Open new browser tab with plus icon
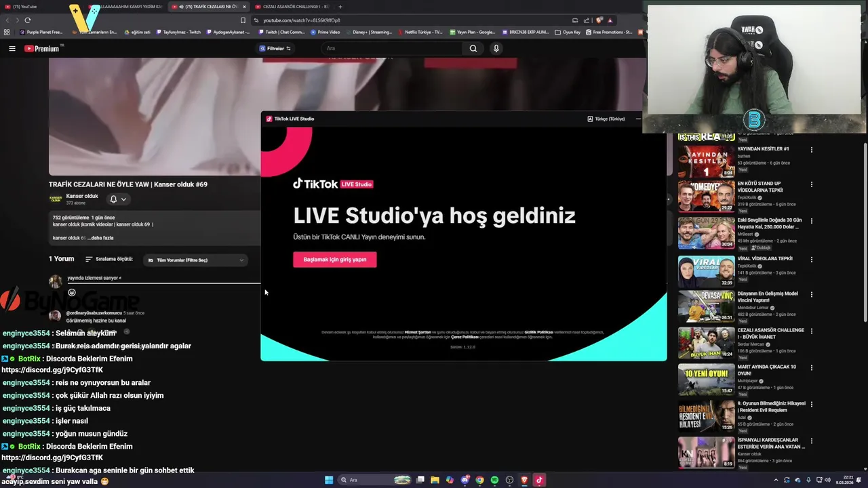 click(340, 7)
